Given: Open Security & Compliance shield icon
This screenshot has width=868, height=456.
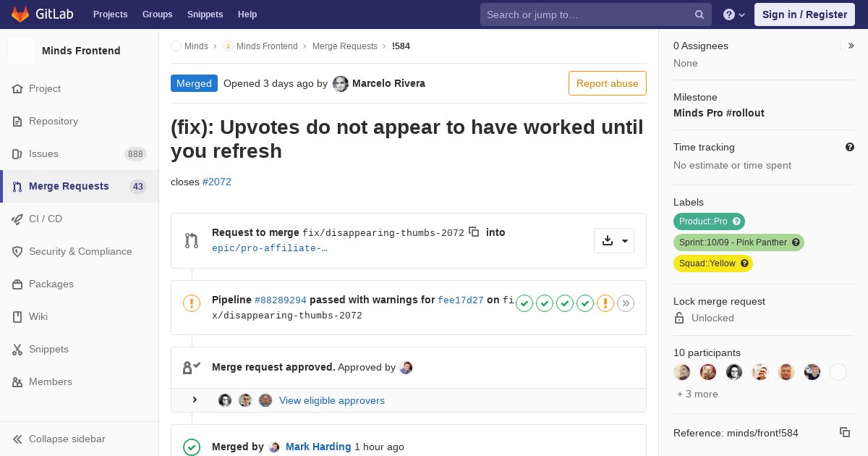Looking at the screenshot, I should coord(17,251).
